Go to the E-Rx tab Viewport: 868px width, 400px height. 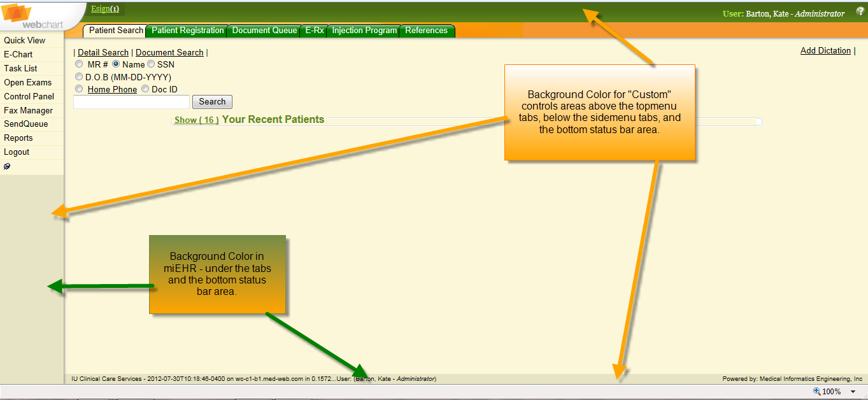pyautogui.click(x=314, y=31)
